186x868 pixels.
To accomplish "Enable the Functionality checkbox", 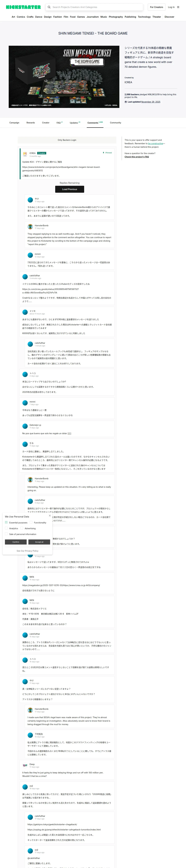I will click(31, 522).
